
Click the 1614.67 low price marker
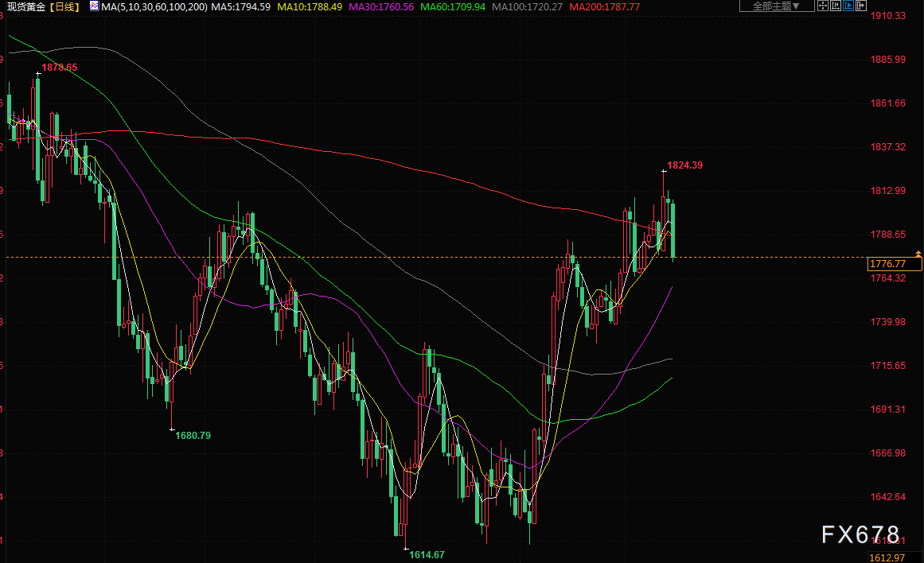(427, 555)
